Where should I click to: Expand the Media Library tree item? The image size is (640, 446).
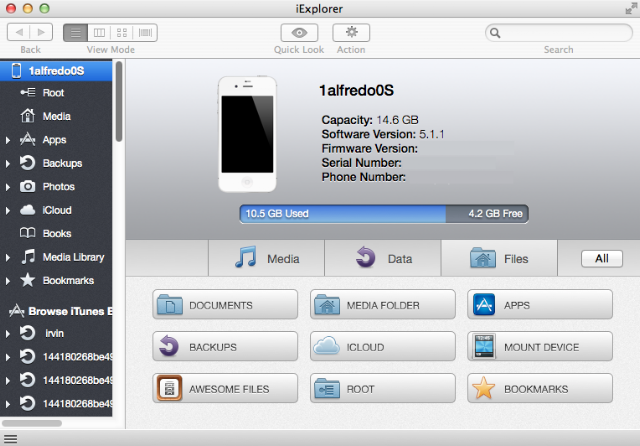click(8, 257)
